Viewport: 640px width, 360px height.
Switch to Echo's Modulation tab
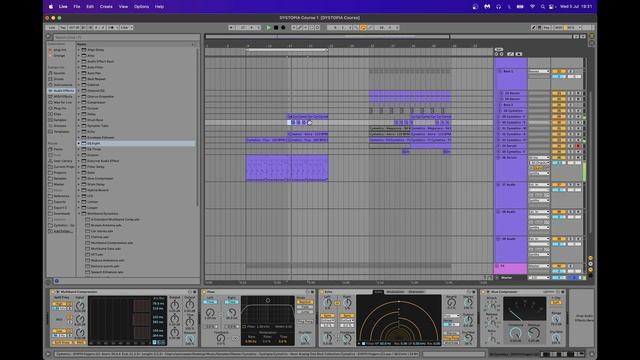[395, 292]
